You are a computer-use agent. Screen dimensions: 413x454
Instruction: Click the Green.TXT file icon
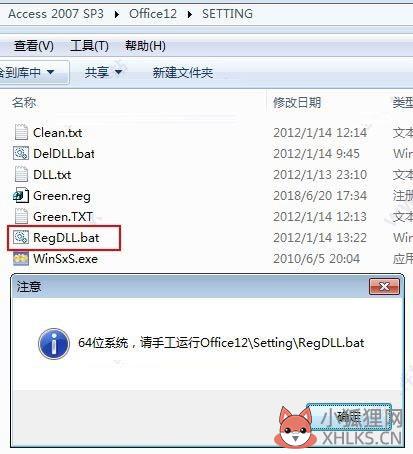point(21,216)
